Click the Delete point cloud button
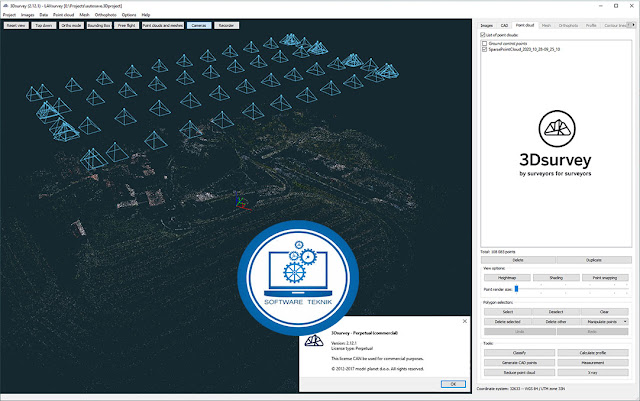The height and width of the screenshot is (401, 640). pyautogui.click(x=518, y=260)
